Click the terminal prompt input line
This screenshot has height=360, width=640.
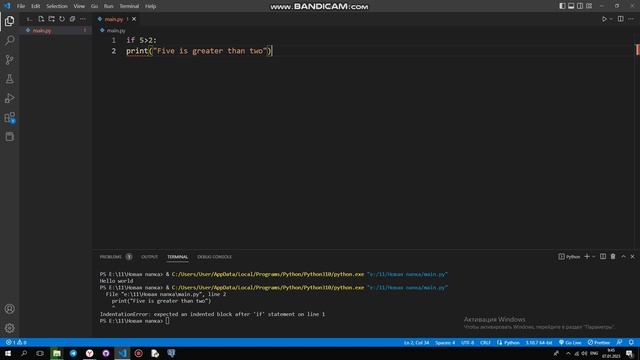134,321
